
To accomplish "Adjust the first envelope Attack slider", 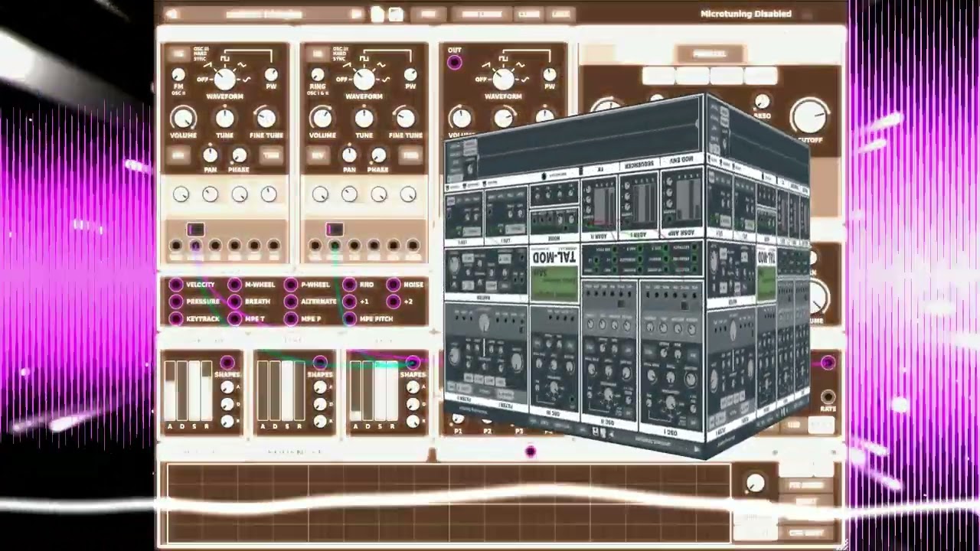I will pos(170,392).
